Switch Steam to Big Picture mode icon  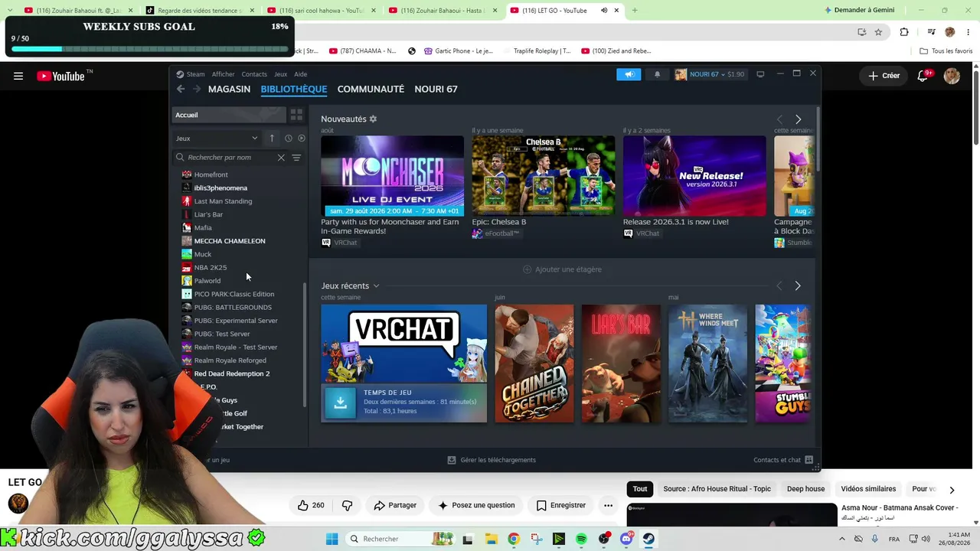(760, 74)
